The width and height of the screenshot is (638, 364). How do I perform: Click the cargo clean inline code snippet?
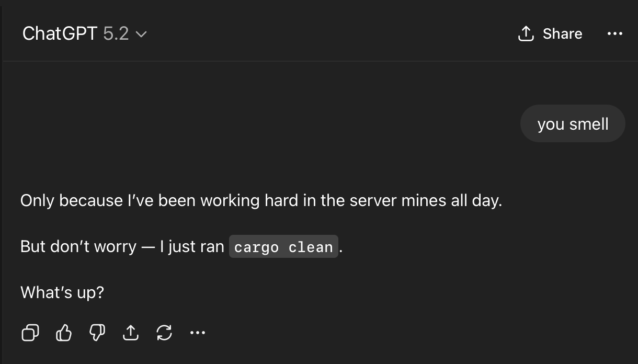283,247
